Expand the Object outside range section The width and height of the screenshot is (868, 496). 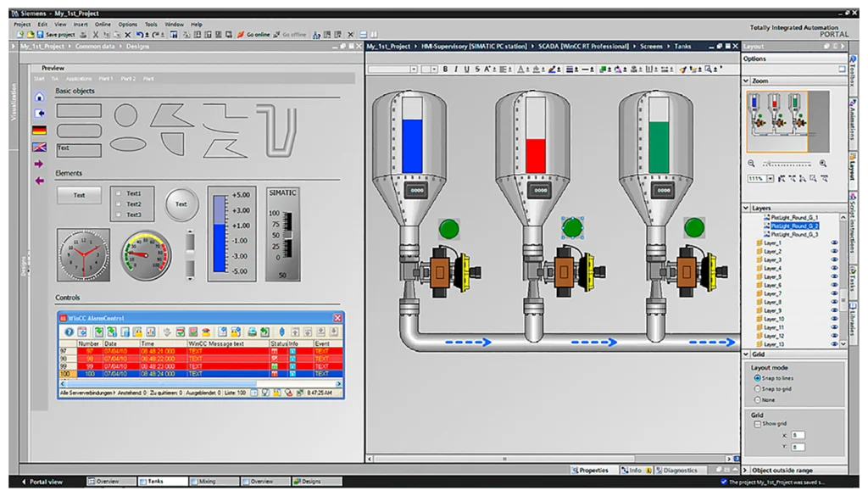[x=746, y=470]
